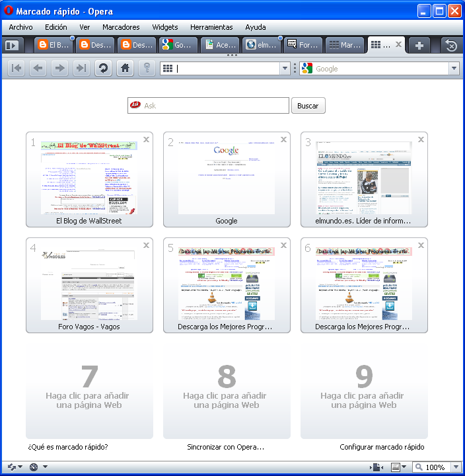Open the Ayuda menu
Image resolution: width=465 pixels, height=476 pixels.
tap(256, 27)
